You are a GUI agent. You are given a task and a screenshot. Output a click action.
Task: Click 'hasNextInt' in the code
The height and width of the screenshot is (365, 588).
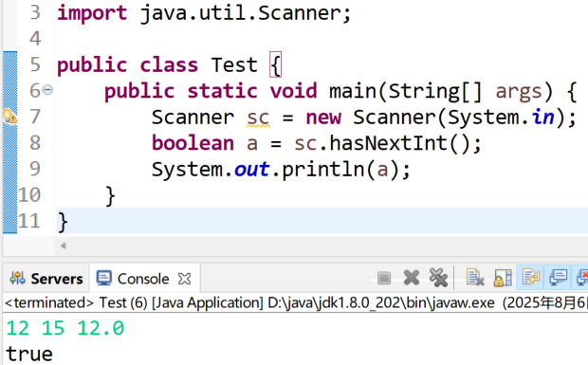(x=388, y=143)
